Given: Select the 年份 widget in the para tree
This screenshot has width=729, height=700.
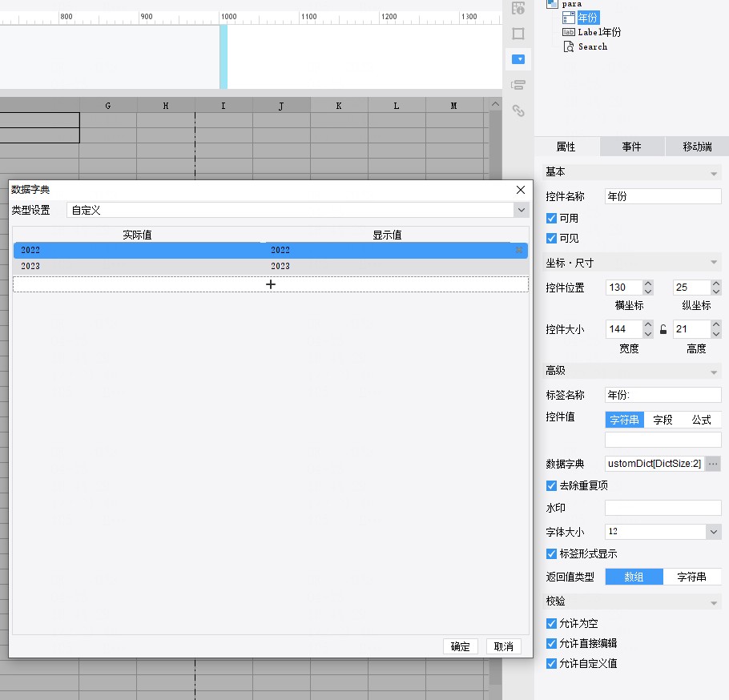Looking at the screenshot, I should [x=588, y=18].
